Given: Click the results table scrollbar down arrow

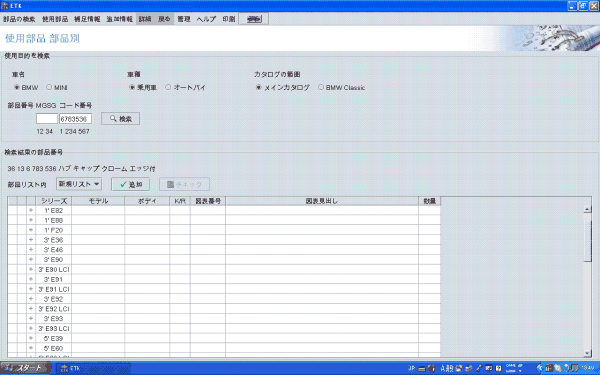Looking at the screenshot, I should click(x=587, y=353).
